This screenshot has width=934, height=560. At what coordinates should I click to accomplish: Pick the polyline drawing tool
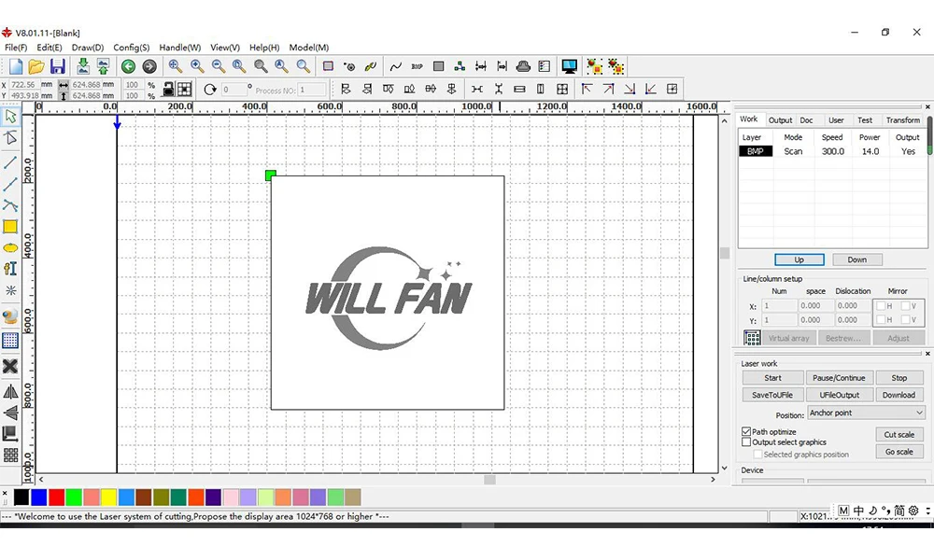[10, 206]
